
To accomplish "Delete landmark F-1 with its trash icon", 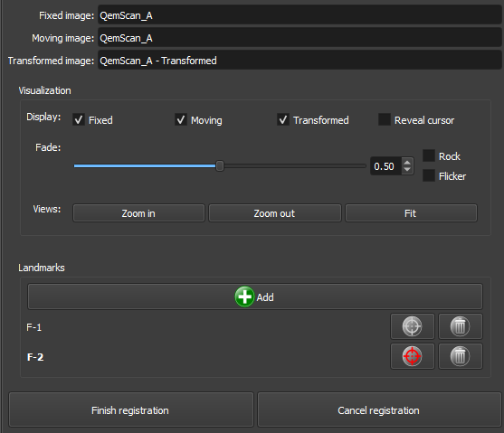I will pyautogui.click(x=460, y=326).
